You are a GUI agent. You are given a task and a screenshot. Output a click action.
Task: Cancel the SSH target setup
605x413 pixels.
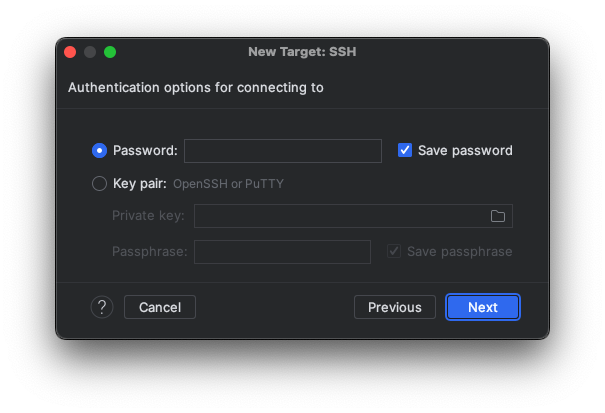[160, 307]
